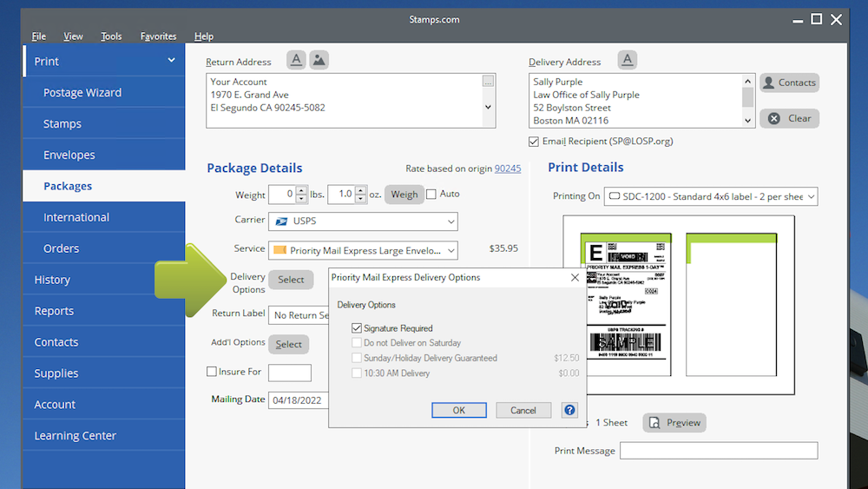The image size is (868, 489).
Task: Open the Favorites menu
Action: click(158, 36)
